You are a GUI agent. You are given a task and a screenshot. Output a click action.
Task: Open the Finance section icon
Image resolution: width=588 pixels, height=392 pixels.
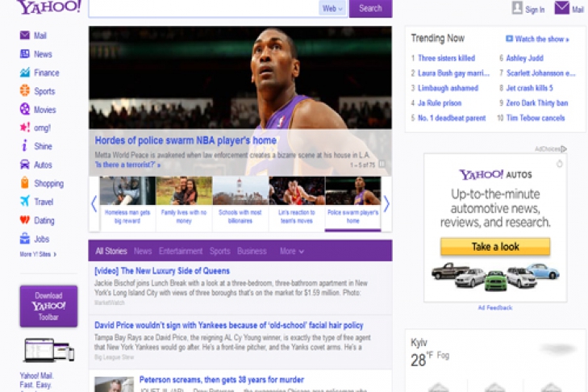pyautogui.click(x=26, y=73)
